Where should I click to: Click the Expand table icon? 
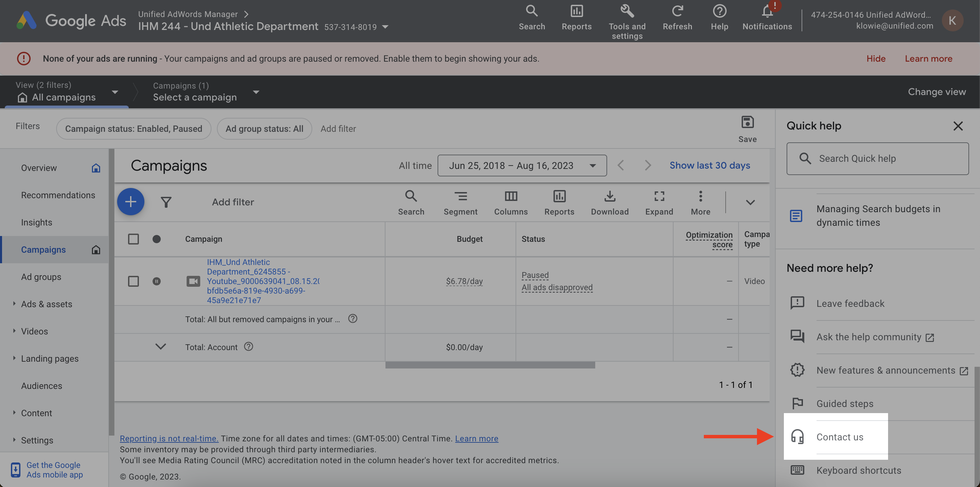(659, 203)
